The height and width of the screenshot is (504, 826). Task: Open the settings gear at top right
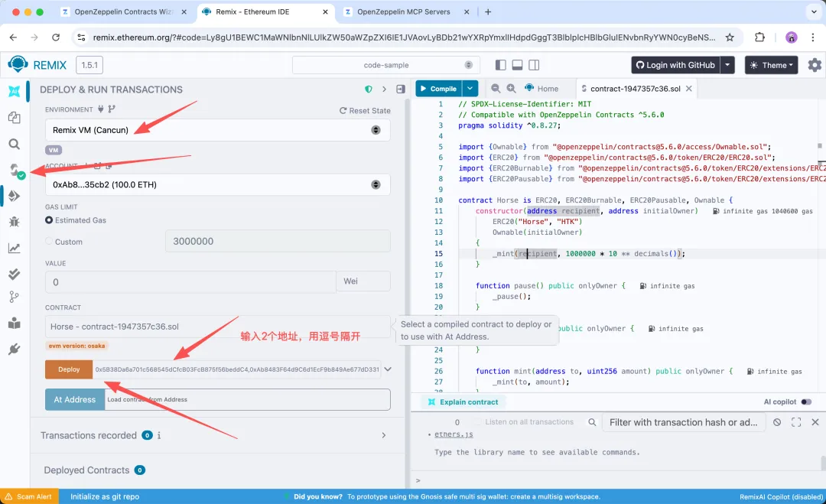815,65
